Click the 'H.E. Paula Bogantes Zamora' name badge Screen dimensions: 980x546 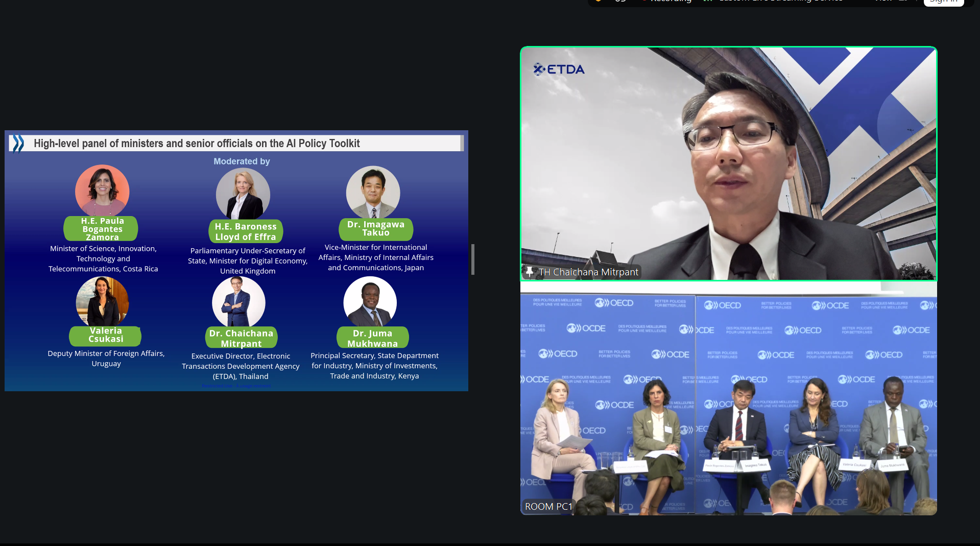101,229
